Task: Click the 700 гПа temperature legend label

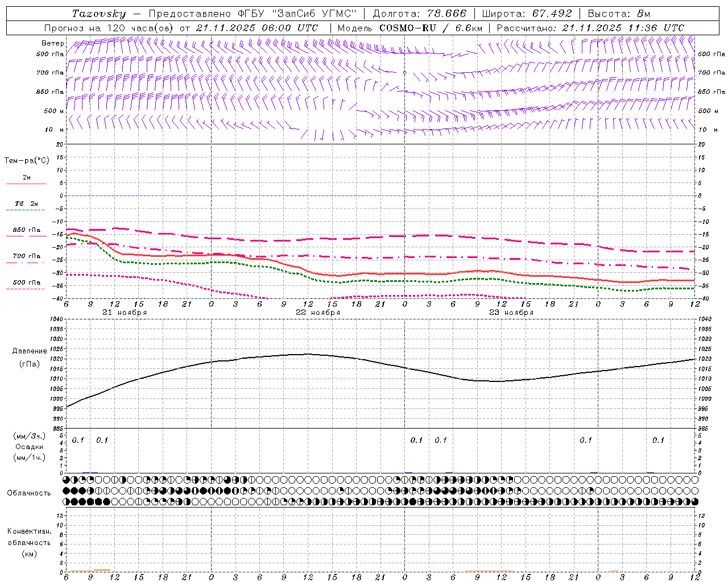Action: [x=27, y=256]
